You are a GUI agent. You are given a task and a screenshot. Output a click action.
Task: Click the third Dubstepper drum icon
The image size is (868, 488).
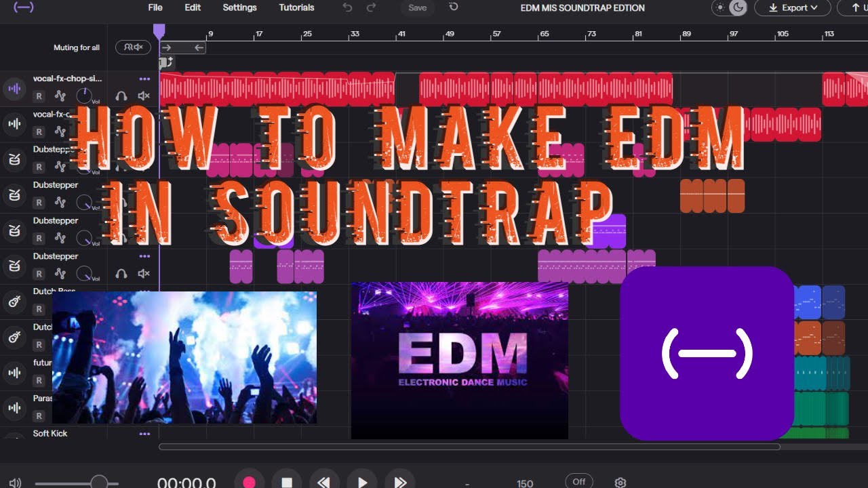[14, 231]
